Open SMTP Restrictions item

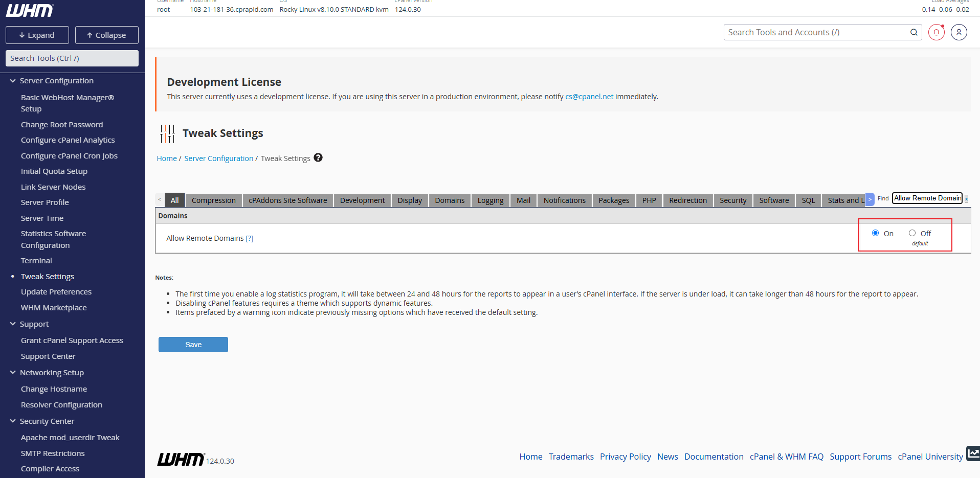(x=53, y=453)
